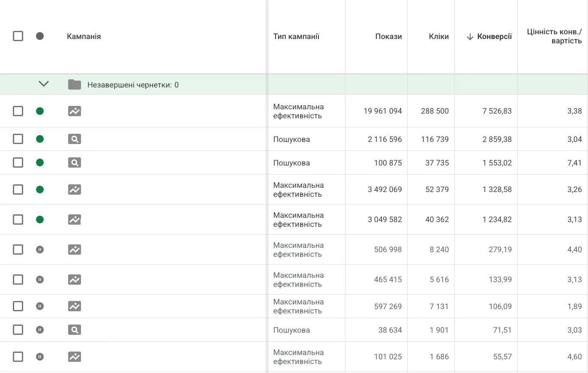This screenshot has width=588, height=373.
Task: Click clicks value 52 379
Action: [x=437, y=190]
